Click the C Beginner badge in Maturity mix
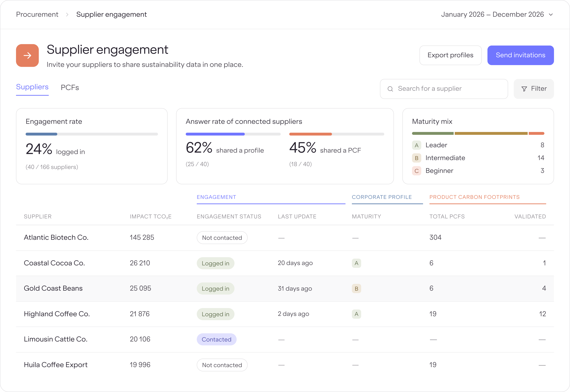Screen dimensions: 570x392 coord(416,171)
